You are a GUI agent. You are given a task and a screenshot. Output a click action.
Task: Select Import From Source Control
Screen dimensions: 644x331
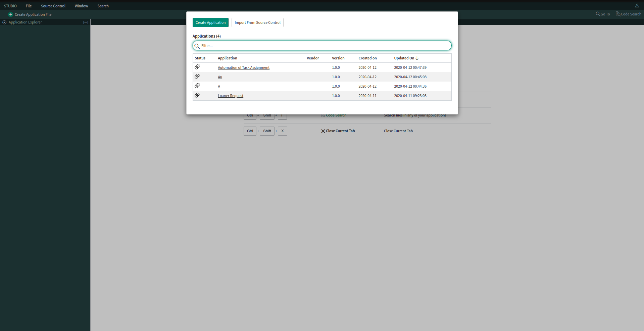(x=257, y=22)
